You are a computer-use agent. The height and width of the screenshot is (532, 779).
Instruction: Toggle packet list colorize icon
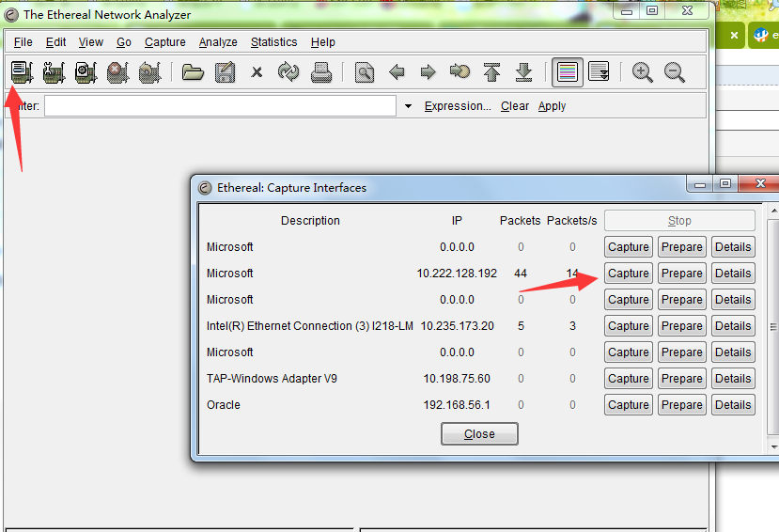[568, 72]
